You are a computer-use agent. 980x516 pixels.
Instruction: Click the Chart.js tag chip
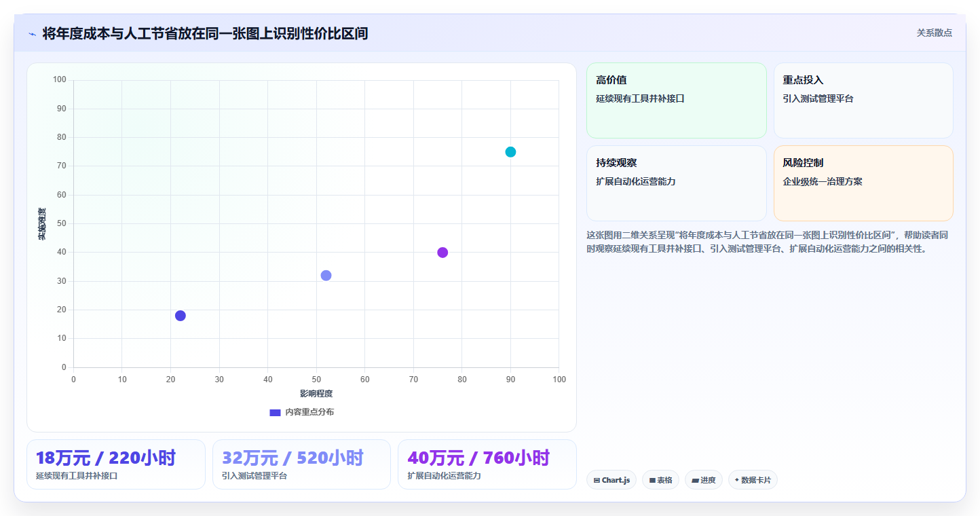point(611,480)
